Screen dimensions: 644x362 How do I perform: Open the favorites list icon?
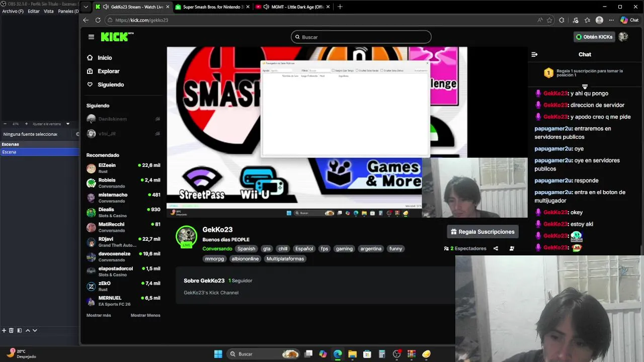(587, 20)
